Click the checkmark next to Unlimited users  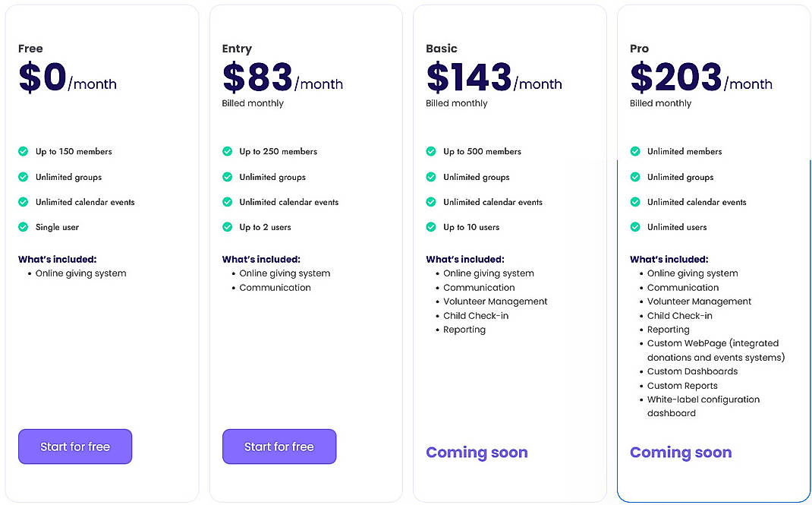(635, 227)
